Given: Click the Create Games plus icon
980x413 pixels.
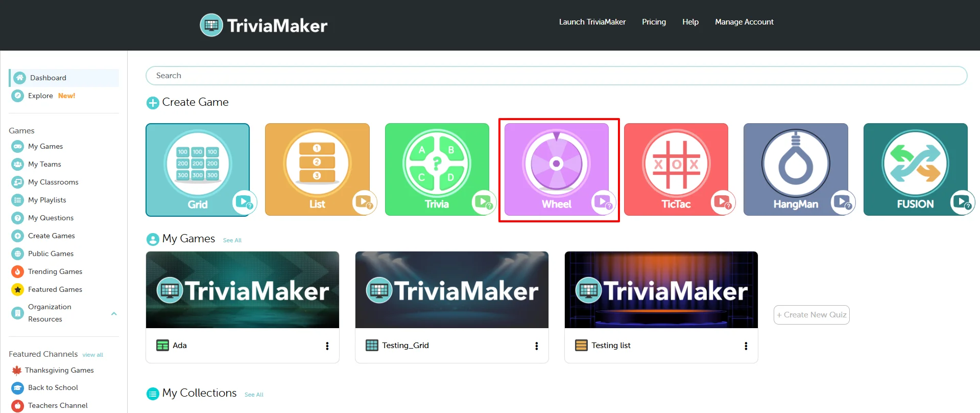Looking at the screenshot, I should [x=18, y=236].
